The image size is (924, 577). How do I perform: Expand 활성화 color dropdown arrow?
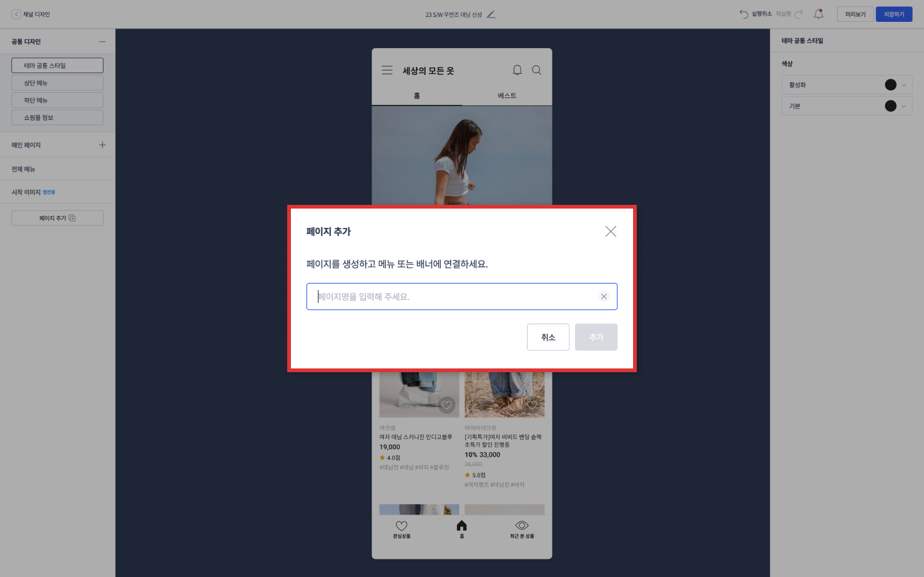tap(904, 85)
